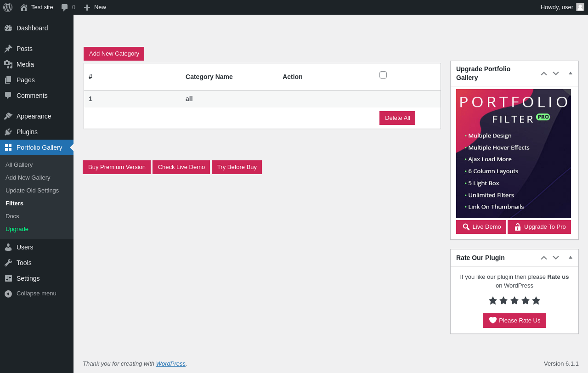Click the Portfolio Filter Pro banner image
This screenshot has height=373, width=588.
tap(514, 153)
